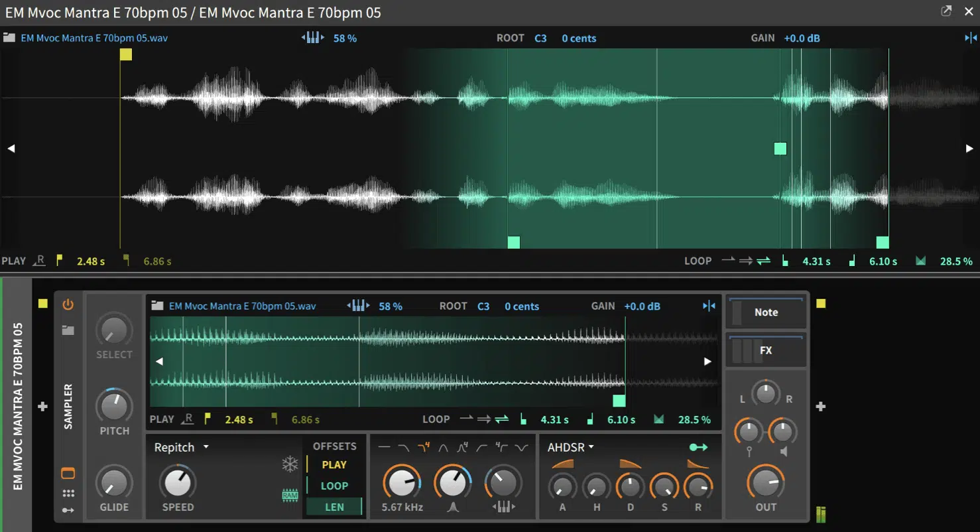Click the yellow play start flag marker
980x532 pixels.
point(126,54)
